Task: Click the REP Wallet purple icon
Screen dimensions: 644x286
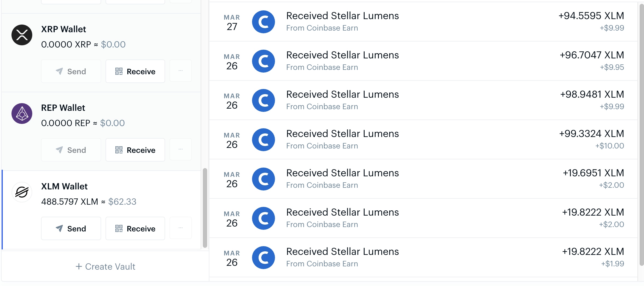Action: (x=22, y=114)
